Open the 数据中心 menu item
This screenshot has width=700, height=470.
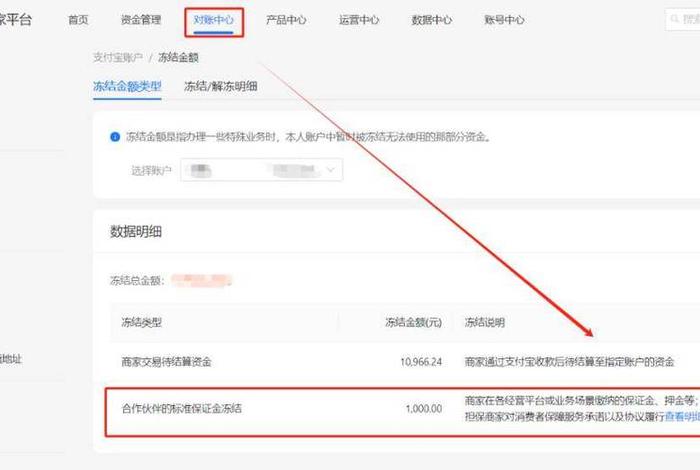pyautogui.click(x=432, y=20)
